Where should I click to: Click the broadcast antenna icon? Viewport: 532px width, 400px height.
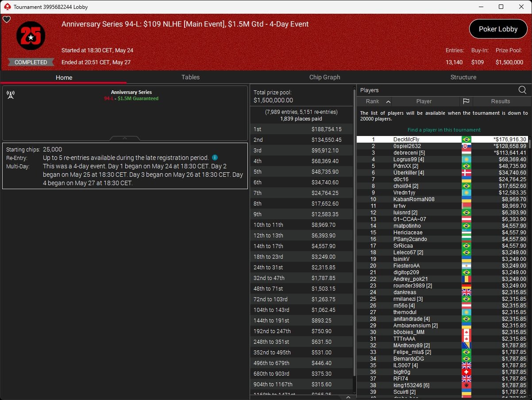[11, 94]
